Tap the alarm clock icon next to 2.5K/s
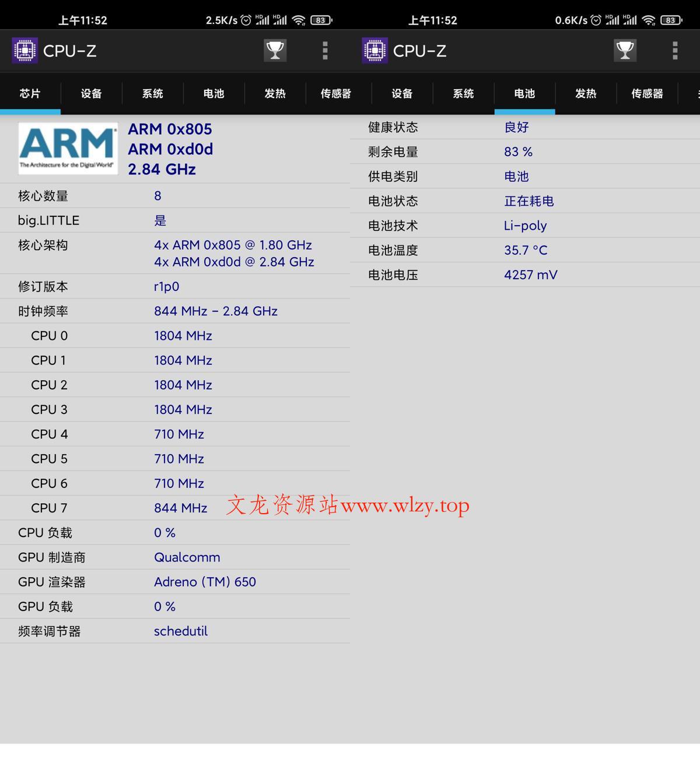The image size is (700, 758). coord(246,20)
